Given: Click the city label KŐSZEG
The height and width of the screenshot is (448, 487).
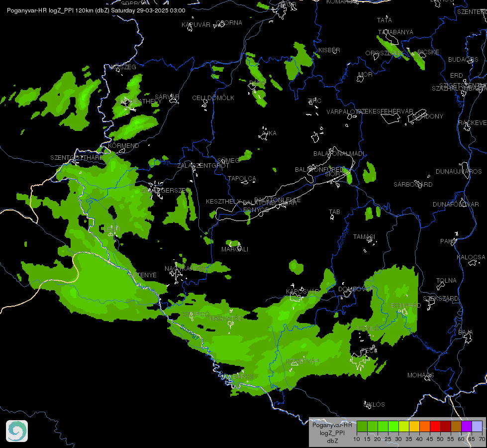Looking at the screenshot, I should tap(123, 67).
